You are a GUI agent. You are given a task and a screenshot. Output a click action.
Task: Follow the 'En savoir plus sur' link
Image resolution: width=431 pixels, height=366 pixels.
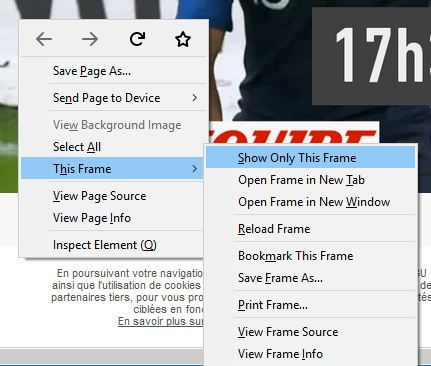(161, 321)
